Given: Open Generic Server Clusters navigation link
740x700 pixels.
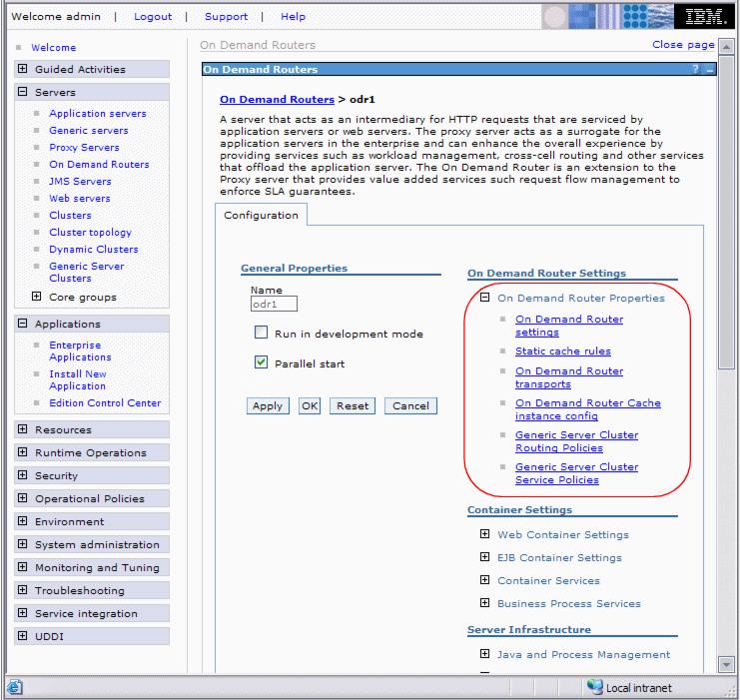Looking at the screenshot, I should pyautogui.click(x=86, y=272).
